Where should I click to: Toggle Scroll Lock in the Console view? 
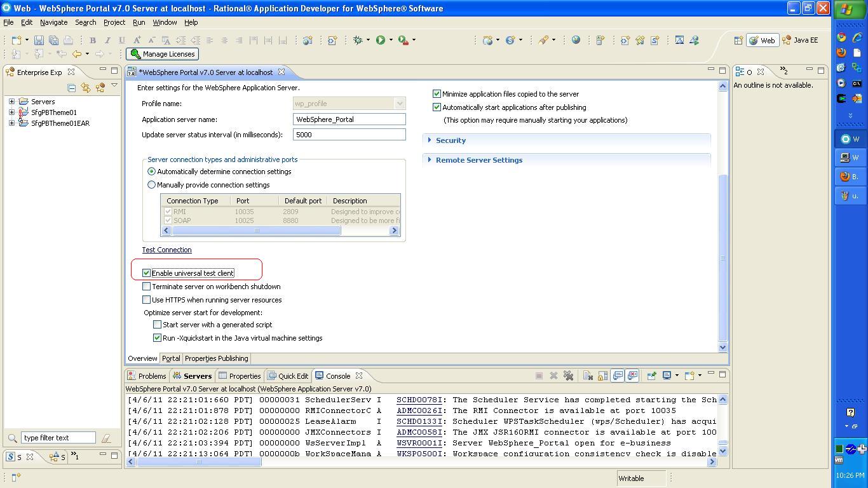pyautogui.click(x=602, y=376)
